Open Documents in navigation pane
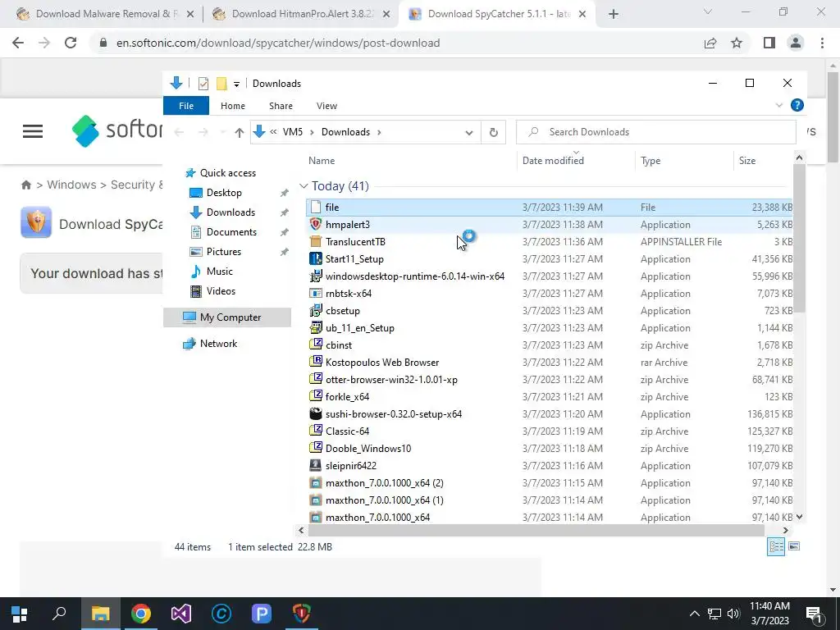Viewport: 840px width, 630px height. point(231,232)
